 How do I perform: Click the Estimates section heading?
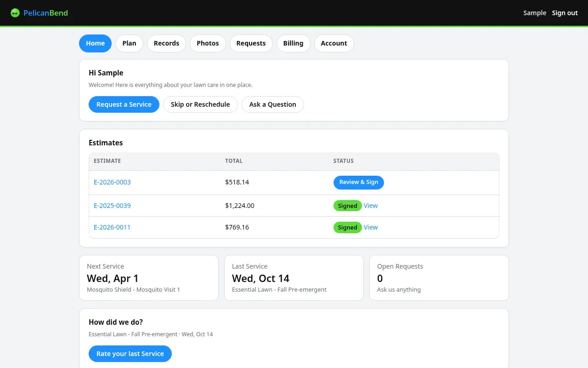tap(106, 143)
